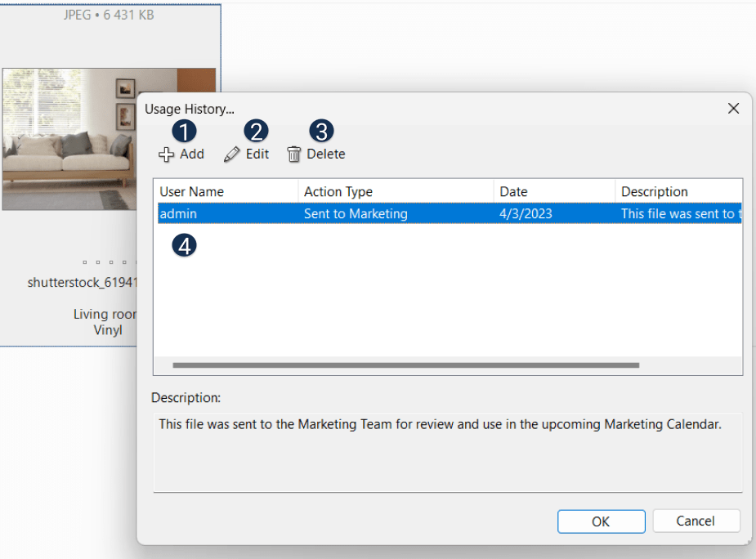Click the Add plus icon

[x=166, y=154]
